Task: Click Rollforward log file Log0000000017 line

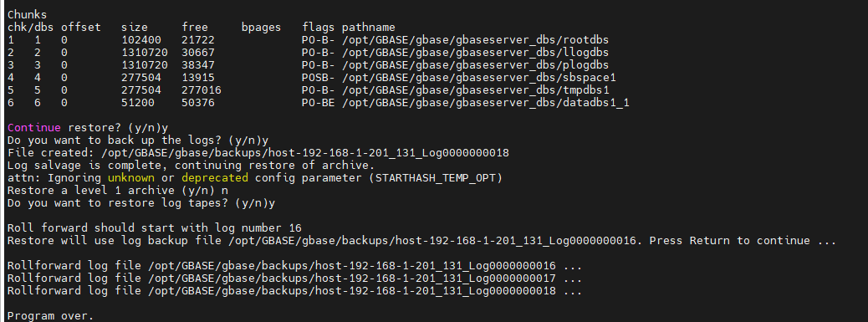Action: [x=294, y=279]
